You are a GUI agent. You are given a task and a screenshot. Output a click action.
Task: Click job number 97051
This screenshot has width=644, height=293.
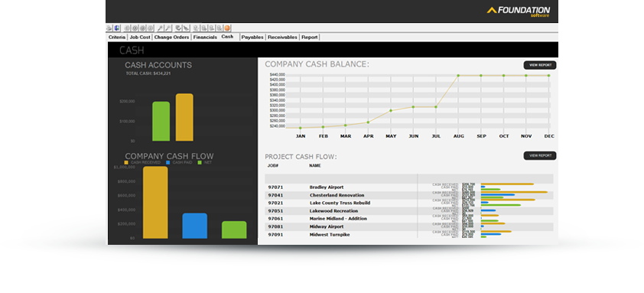coord(275,211)
